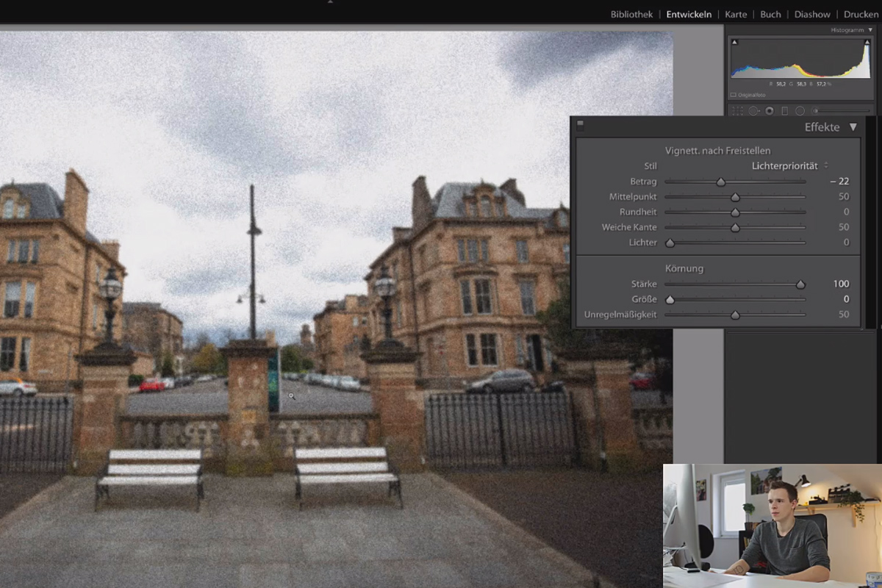Click the Rundheit slider handle
The height and width of the screenshot is (588, 882).
735,213
